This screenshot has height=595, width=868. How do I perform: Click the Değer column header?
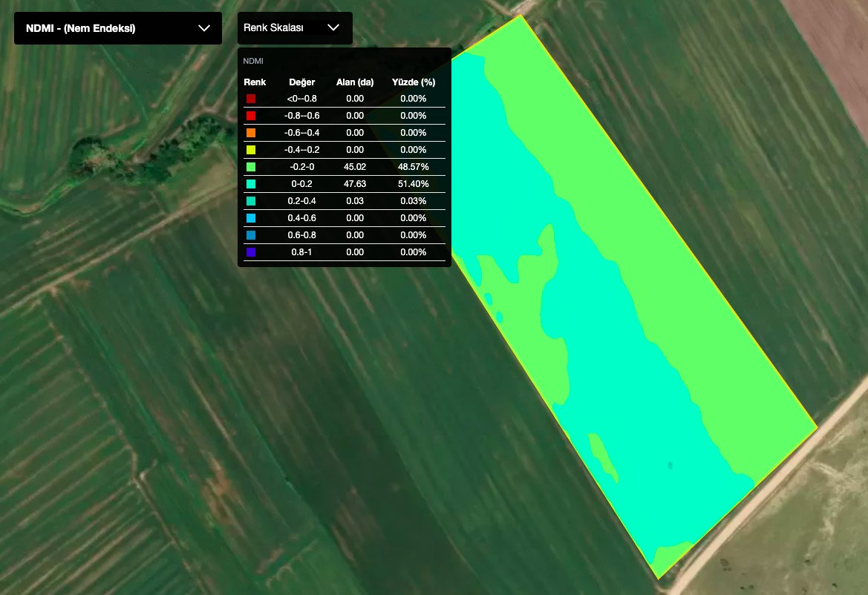point(301,82)
